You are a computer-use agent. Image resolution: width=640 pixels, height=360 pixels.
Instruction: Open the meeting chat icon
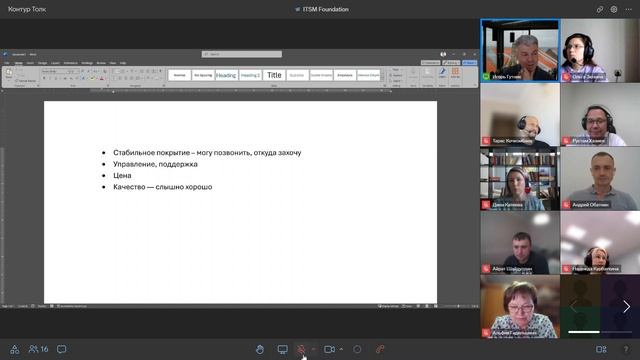[62, 349]
